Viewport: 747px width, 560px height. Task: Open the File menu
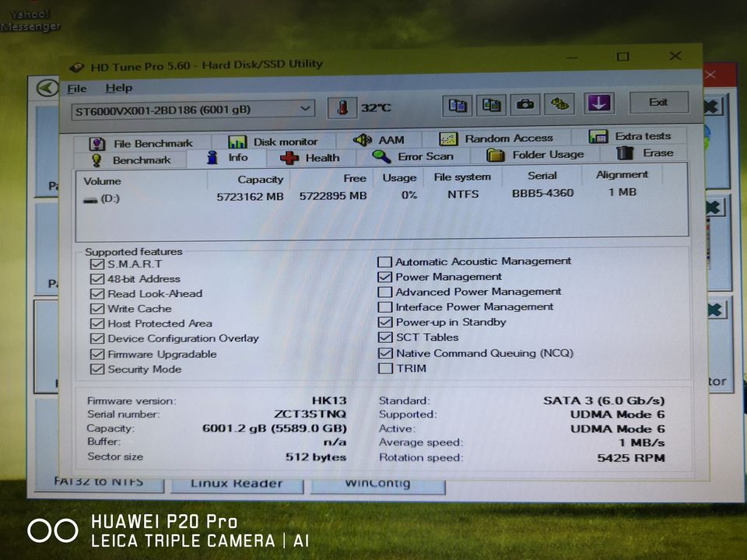click(x=76, y=88)
